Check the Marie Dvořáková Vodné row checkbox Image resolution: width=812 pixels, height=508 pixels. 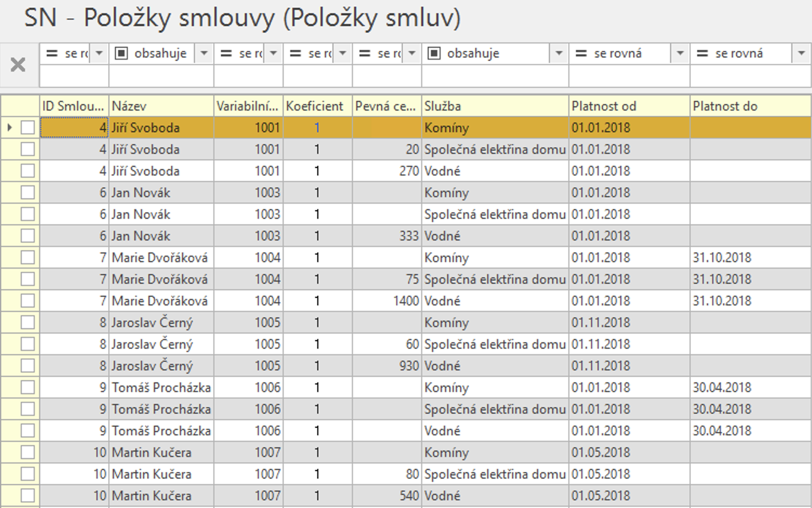click(28, 301)
